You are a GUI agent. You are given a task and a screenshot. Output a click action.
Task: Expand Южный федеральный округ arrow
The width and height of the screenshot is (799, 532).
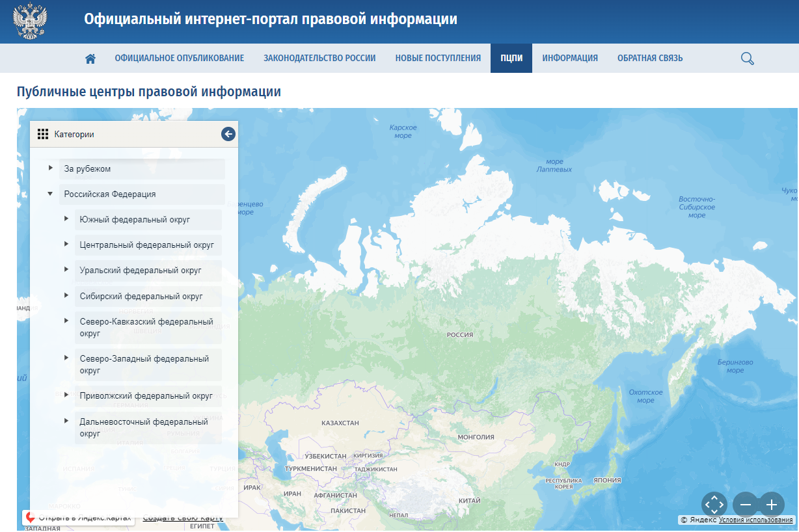pyautogui.click(x=66, y=219)
